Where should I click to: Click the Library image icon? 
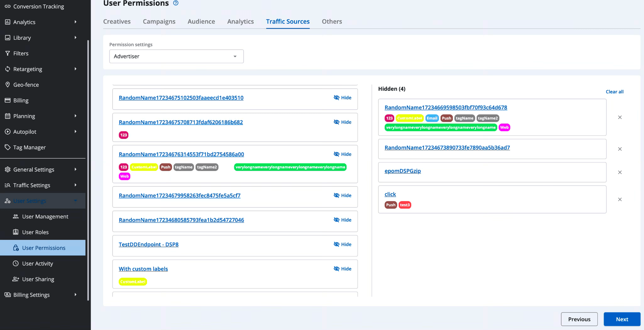[8, 38]
